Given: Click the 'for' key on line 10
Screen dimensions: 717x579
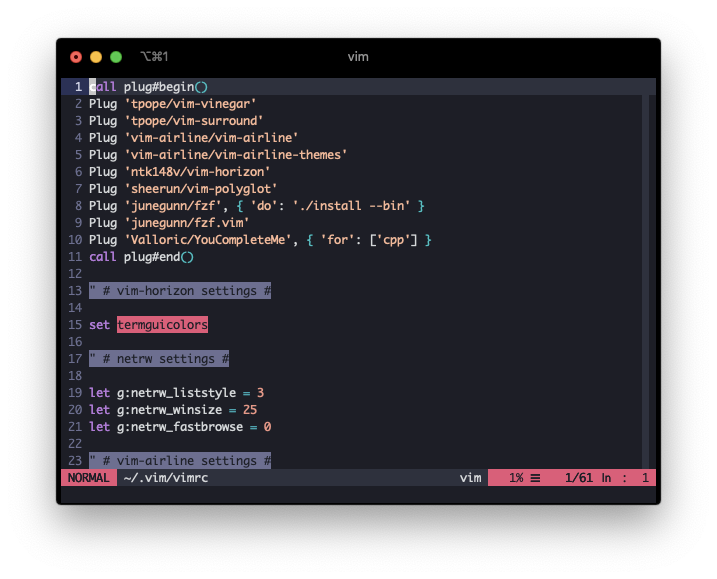Looking at the screenshot, I should click(x=337, y=240).
